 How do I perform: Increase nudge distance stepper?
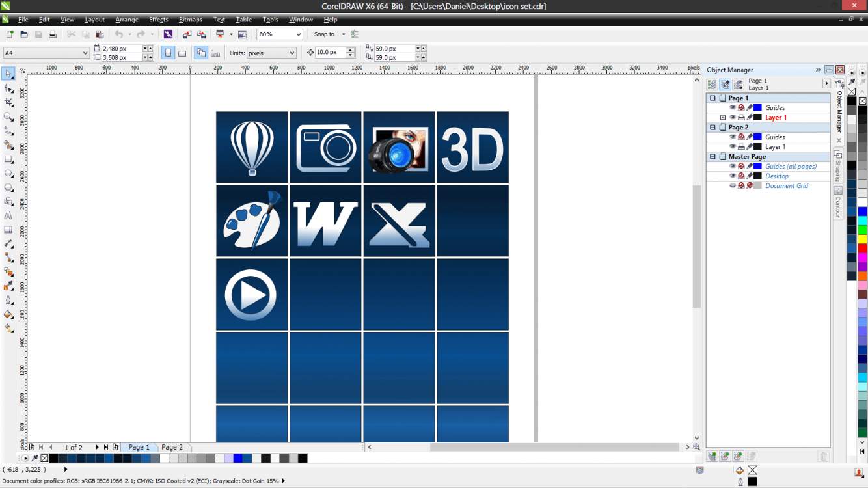click(x=351, y=50)
